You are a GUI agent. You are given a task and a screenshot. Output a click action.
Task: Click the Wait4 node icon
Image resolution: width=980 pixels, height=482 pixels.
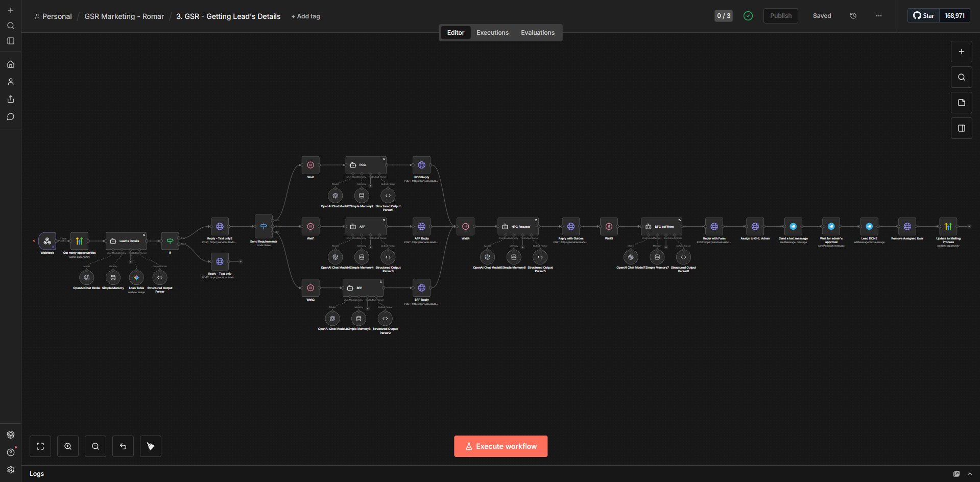(465, 227)
